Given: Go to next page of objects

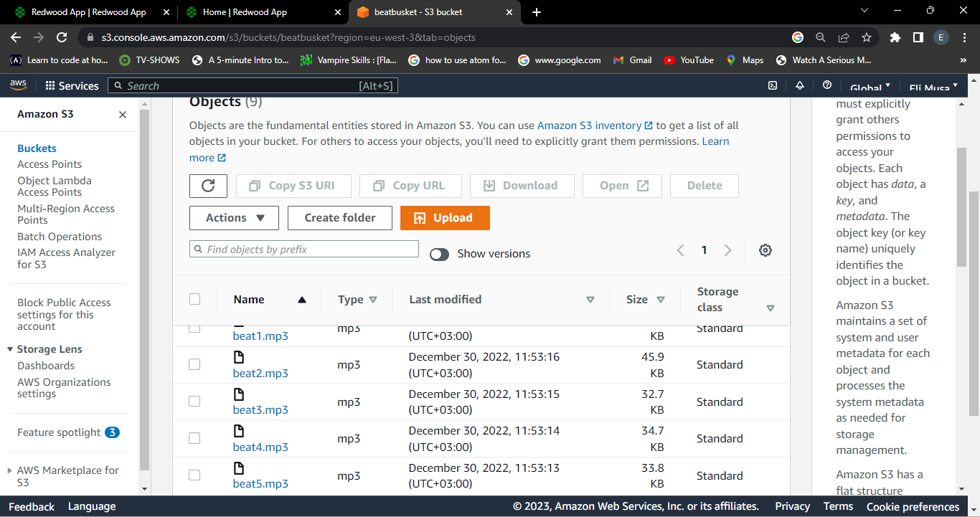Looking at the screenshot, I should [727, 250].
